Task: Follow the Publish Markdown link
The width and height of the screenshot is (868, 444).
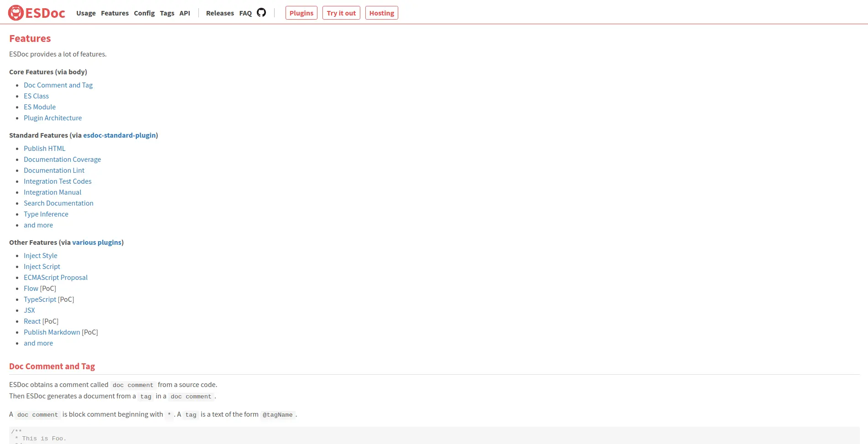Action: (52, 332)
